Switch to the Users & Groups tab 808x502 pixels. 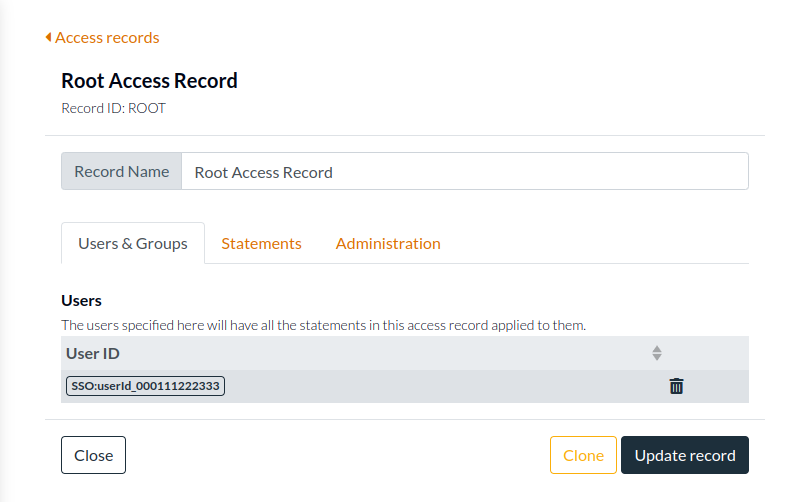(133, 243)
